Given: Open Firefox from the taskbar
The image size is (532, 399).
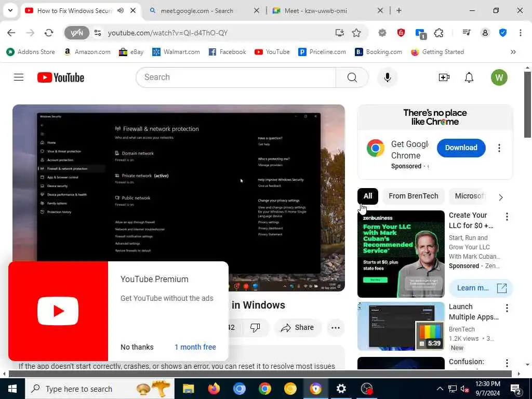Looking at the screenshot, I should (x=214, y=389).
